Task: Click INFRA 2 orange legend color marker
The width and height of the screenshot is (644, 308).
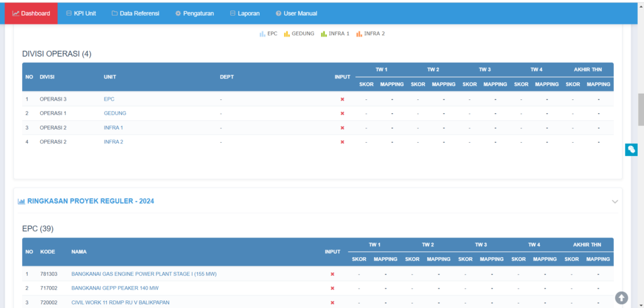Action: [359, 34]
